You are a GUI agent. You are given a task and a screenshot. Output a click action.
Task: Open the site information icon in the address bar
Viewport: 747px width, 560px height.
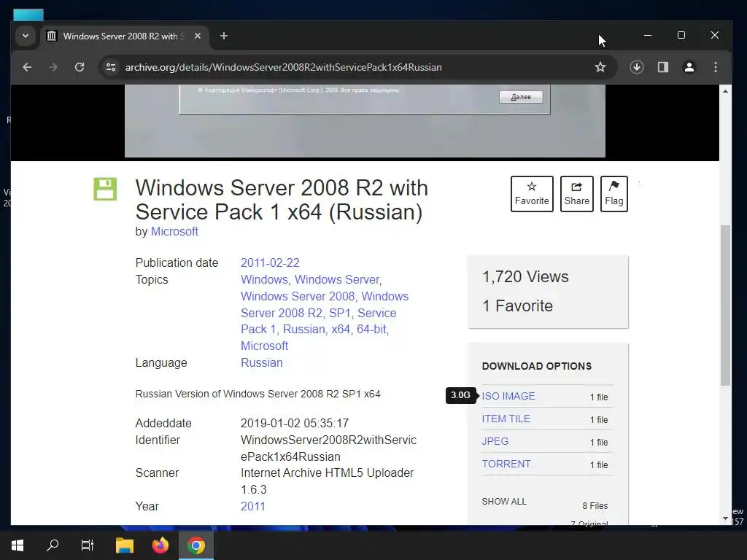pyautogui.click(x=111, y=67)
